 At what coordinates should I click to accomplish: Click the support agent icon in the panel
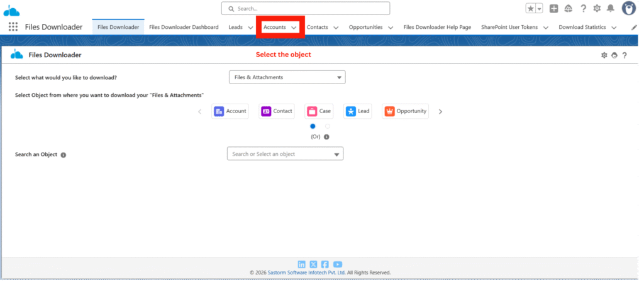click(614, 55)
